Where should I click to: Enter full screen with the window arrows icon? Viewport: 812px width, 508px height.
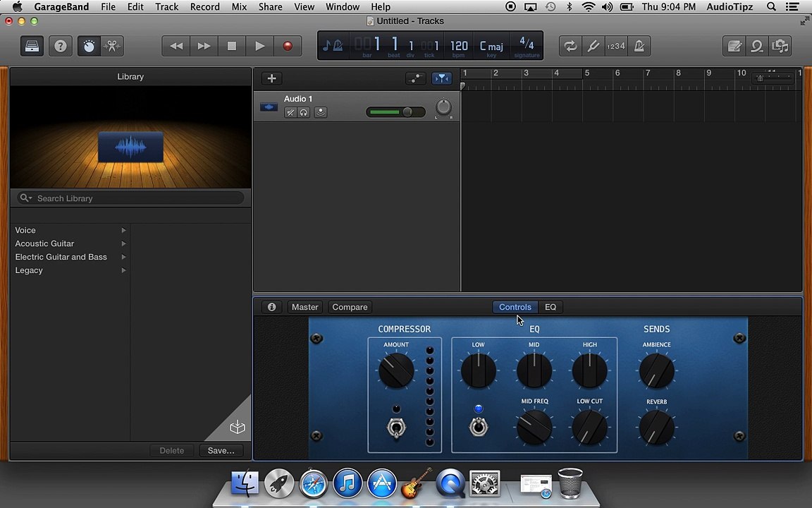click(x=804, y=20)
